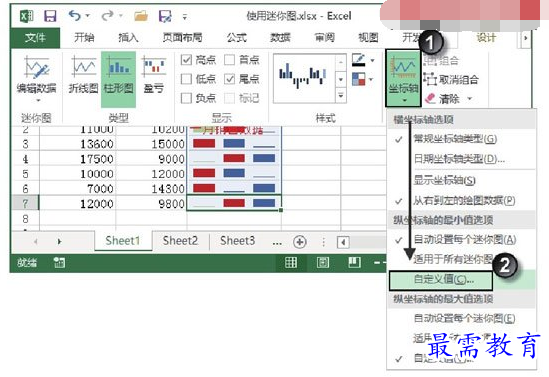The image size is (549, 377).
Task: Click cell containing 14300
Action: (151, 188)
